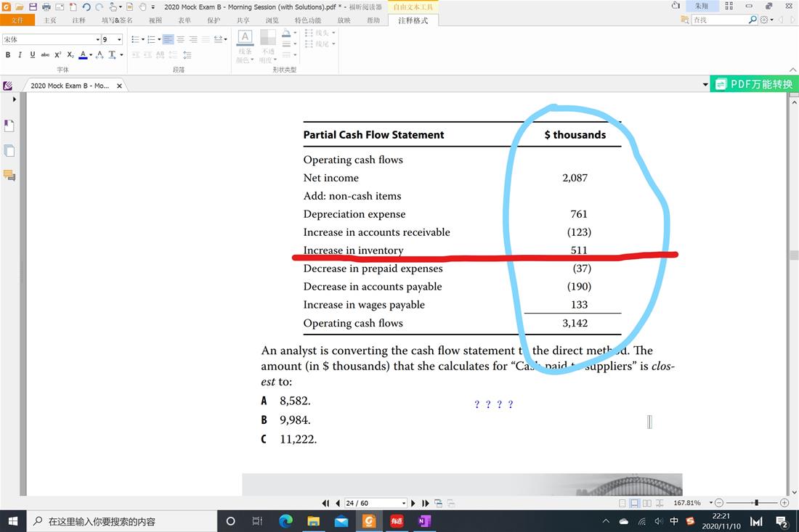Open the 文件 menu
799x532 pixels.
click(x=17, y=20)
